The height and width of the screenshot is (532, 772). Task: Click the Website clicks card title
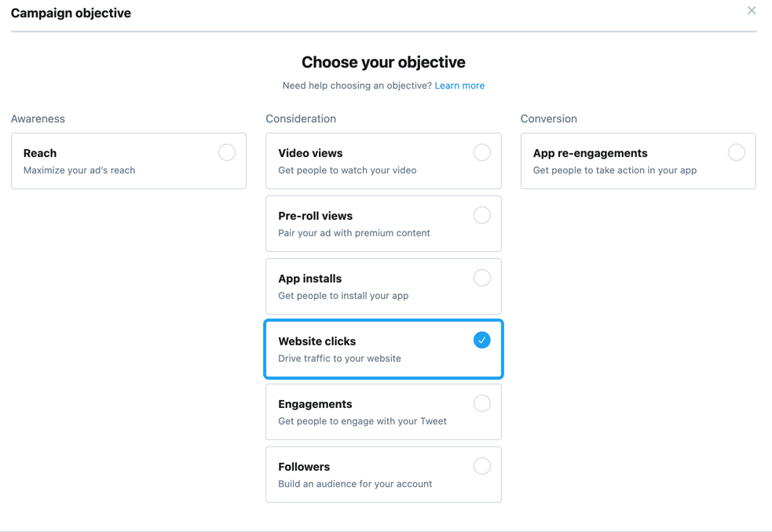tap(317, 341)
